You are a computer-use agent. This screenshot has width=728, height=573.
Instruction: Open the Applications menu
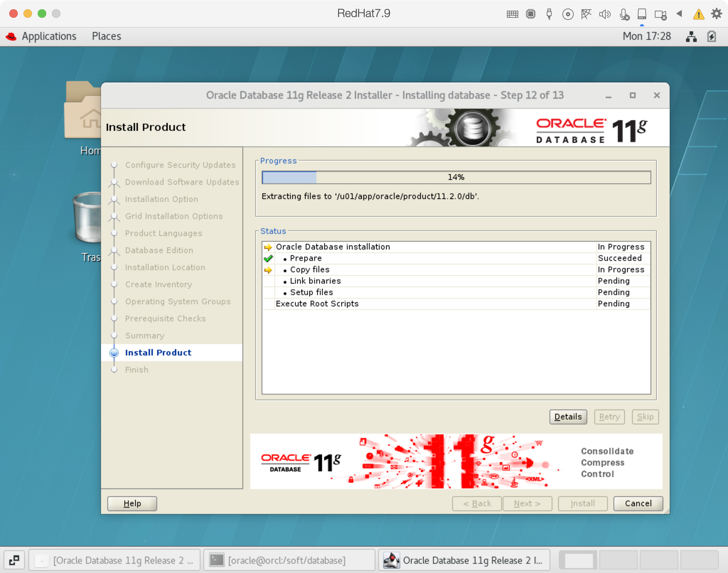point(49,36)
